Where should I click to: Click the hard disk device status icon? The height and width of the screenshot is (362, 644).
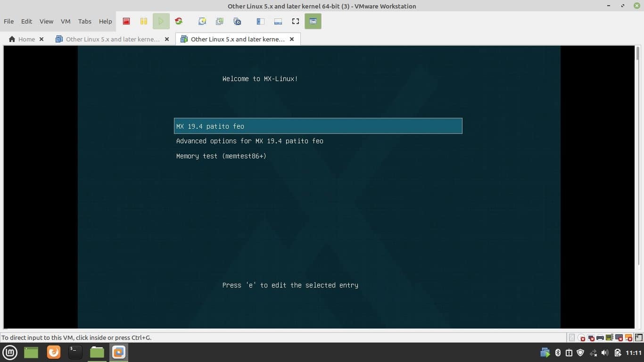[572, 337]
